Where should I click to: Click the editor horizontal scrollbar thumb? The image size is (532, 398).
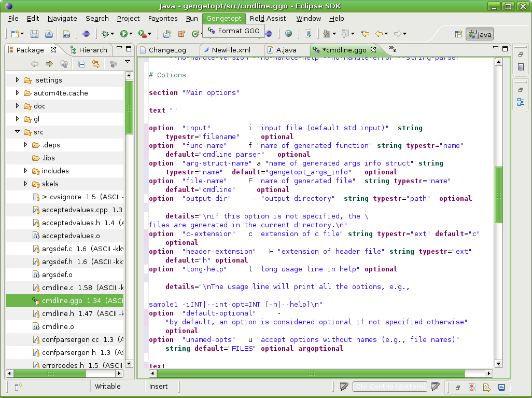coord(311,373)
